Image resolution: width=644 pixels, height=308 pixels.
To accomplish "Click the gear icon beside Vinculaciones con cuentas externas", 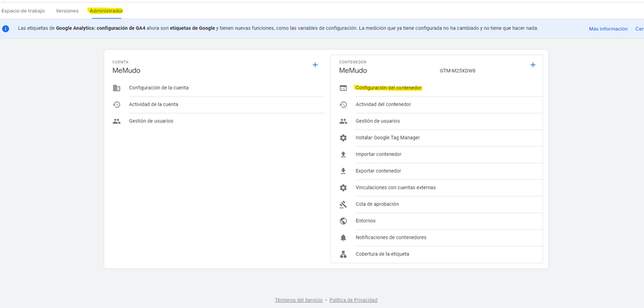I will pos(343,188).
